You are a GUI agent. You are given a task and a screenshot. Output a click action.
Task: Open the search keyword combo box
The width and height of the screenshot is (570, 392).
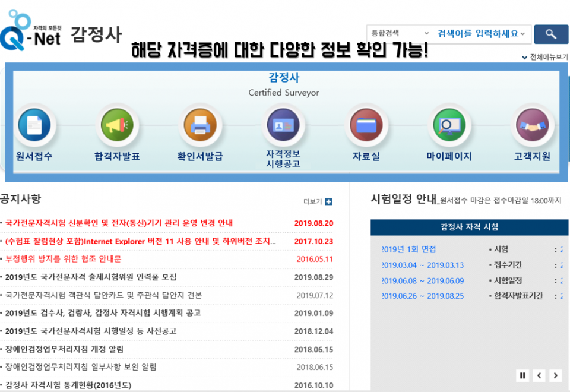tap(481, 34)
